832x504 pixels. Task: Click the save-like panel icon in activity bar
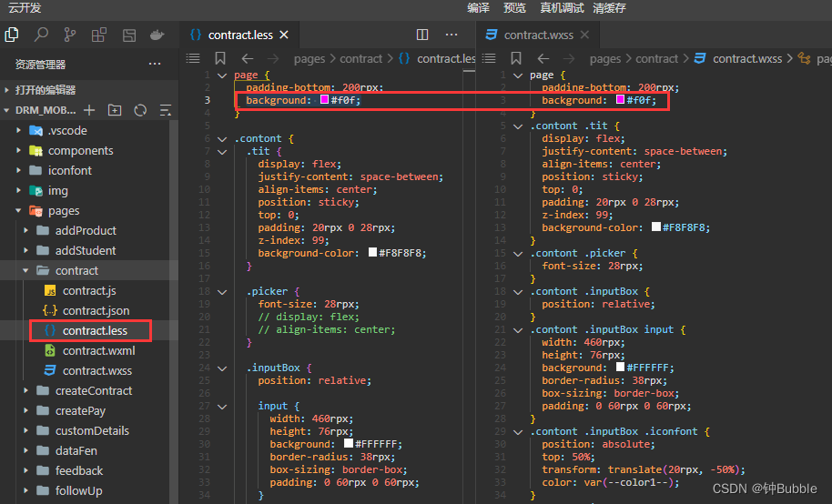coord(129,35)
